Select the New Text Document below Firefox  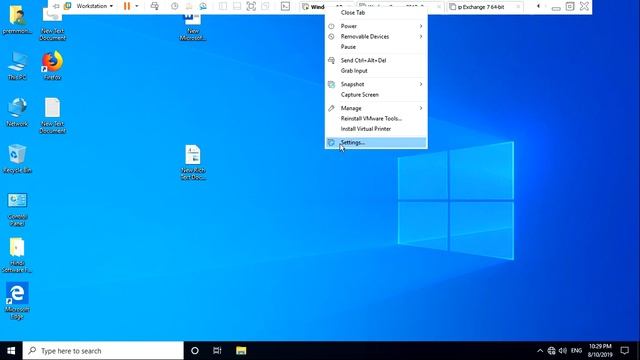point(52,116)
